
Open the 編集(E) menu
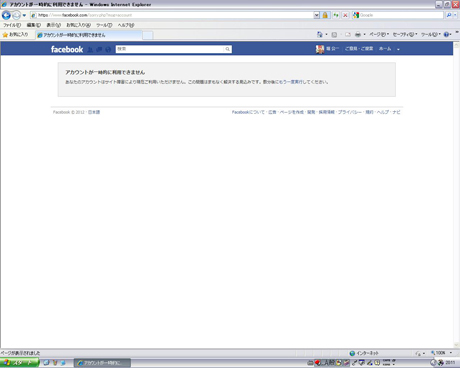tap(34, 25)
